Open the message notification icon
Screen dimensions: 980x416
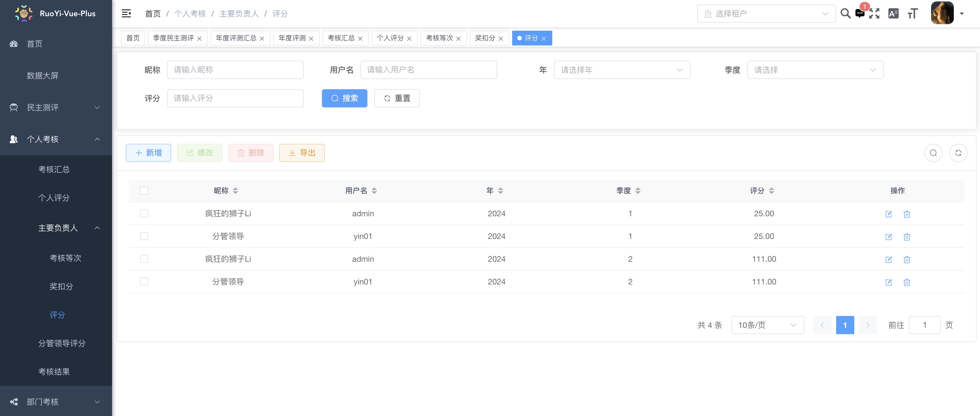860,14
